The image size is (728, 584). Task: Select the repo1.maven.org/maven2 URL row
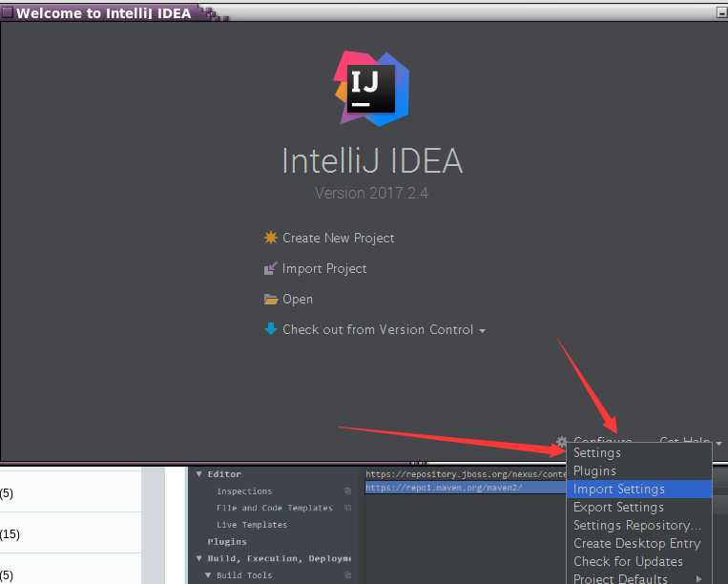tap(466, 488)
